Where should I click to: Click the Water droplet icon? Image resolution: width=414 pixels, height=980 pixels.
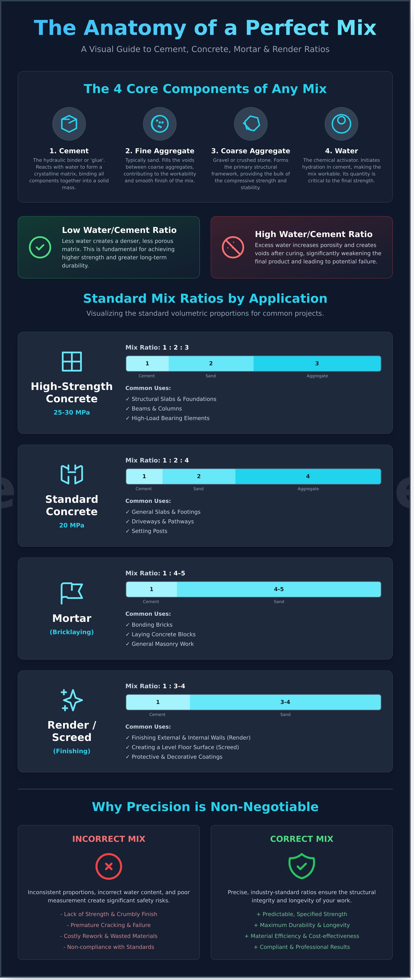pyautogui.click(x=341, y=124)
